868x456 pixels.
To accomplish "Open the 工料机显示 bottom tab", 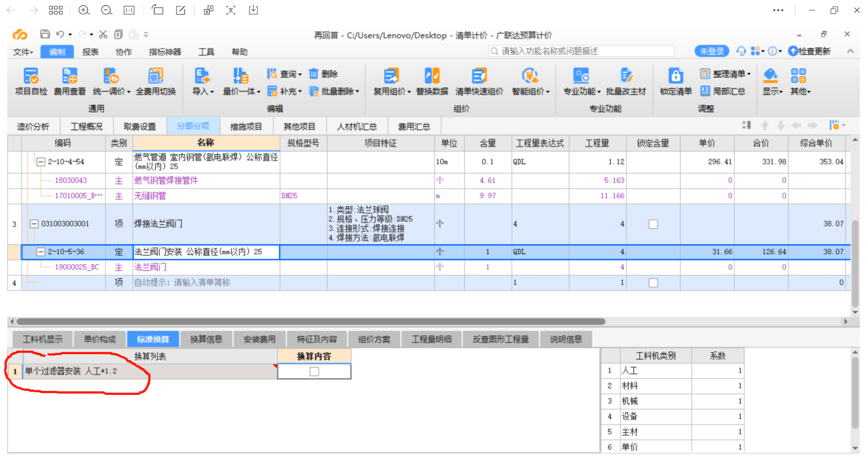I will (43, 339).
